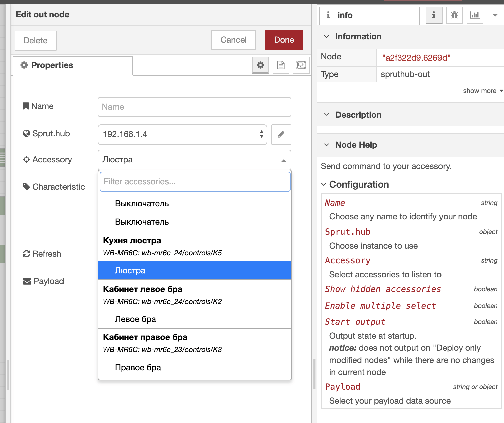Viewport: 504px width, 423px height.
Task: Collapse the Configuration section chevron
Action: pyautogui.click(x=324, y=184)
